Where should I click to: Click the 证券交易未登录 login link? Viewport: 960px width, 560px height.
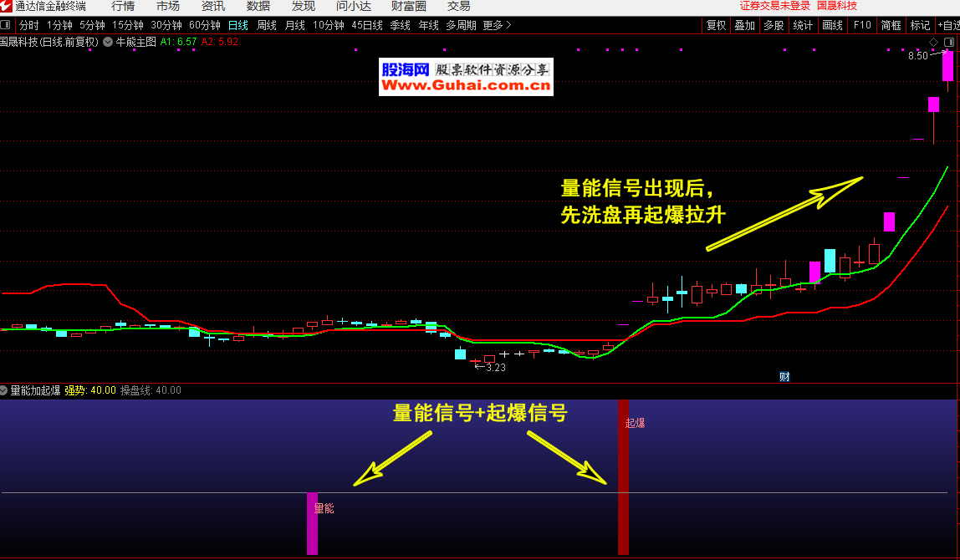click(x=775, y=7)
